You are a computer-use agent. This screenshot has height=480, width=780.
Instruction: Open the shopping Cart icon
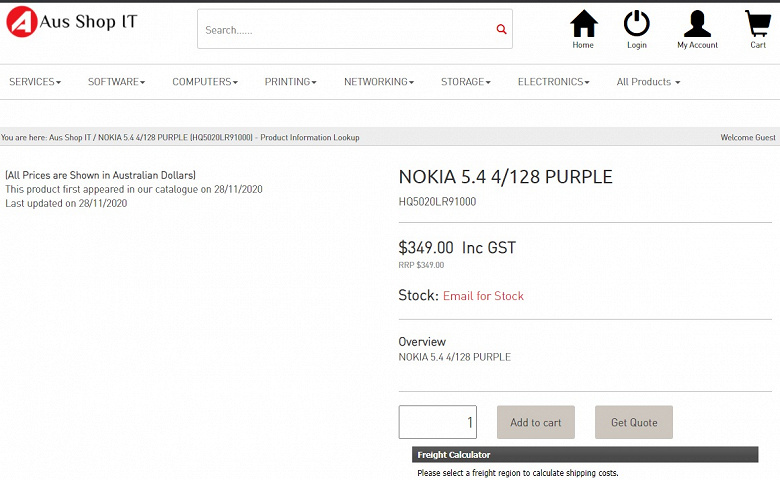(758, 24)
